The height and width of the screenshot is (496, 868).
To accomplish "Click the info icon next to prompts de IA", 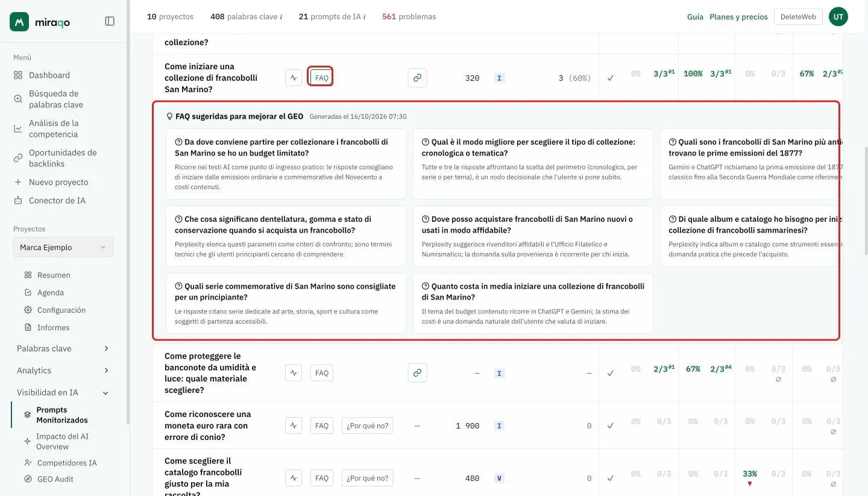I will click(364, 17).
